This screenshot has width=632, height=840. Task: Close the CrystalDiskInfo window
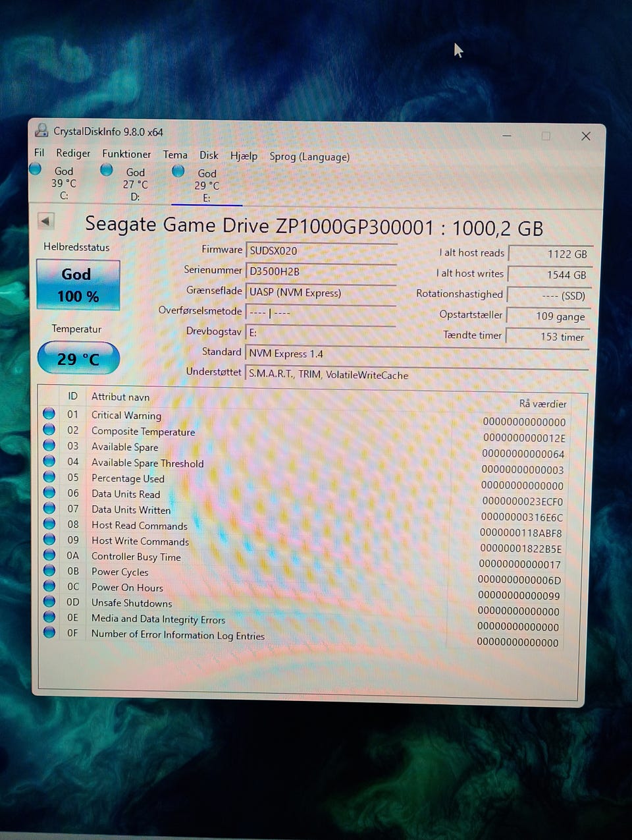586,136
